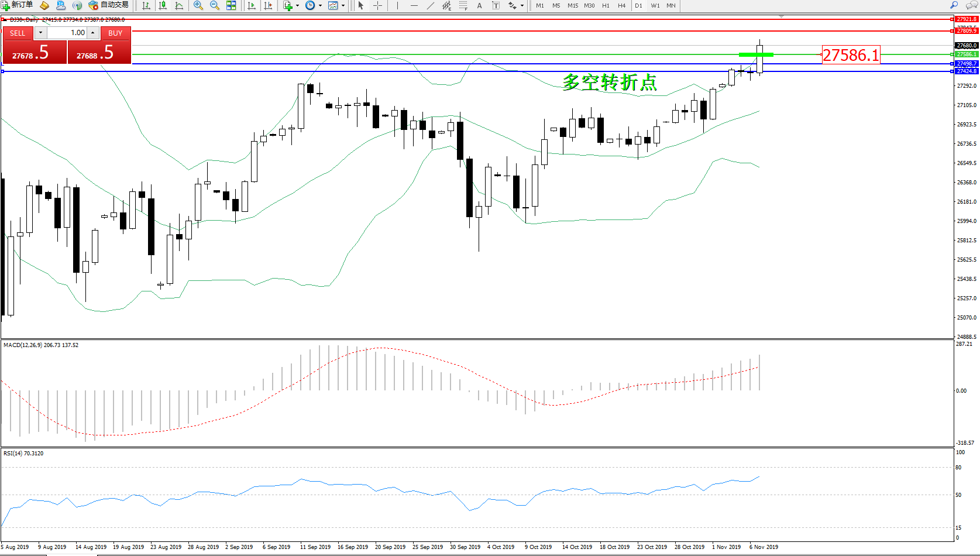The image size is (980, 556).
Task: Open the indicators list dropdown
Action: pyautogui.click(x=291, y=5)
